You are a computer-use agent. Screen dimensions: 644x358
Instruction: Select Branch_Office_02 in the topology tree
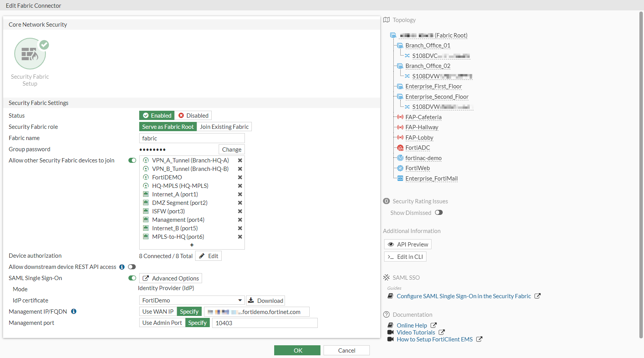(x=428, y=66)
